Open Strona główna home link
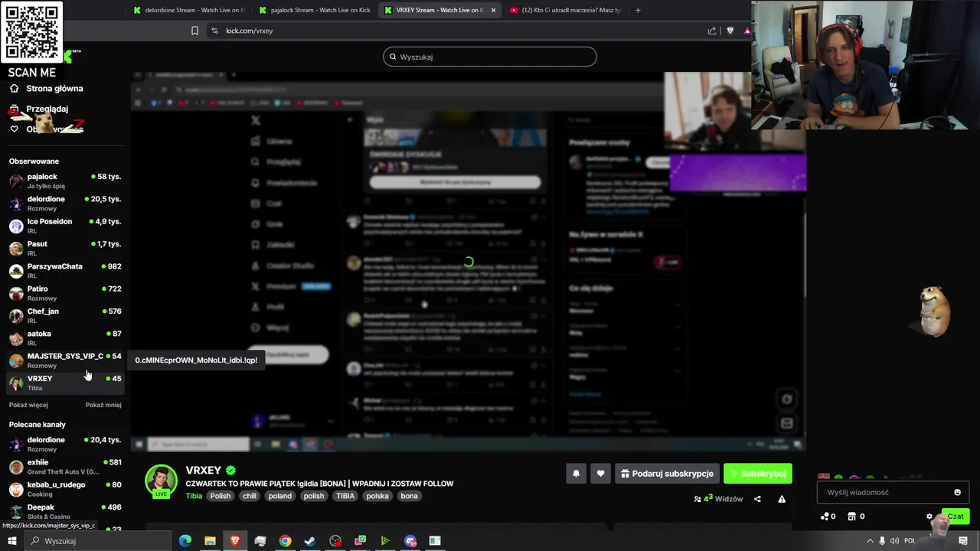Screen dimensions: 980x551 click(46, 89)
